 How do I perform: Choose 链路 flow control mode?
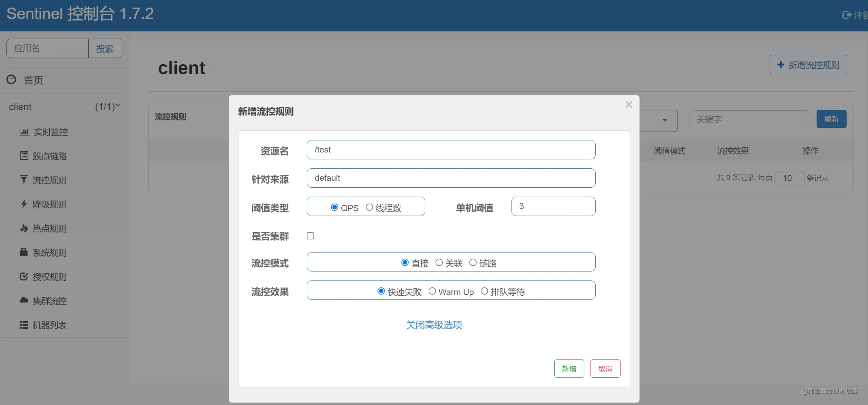[473, 263]
